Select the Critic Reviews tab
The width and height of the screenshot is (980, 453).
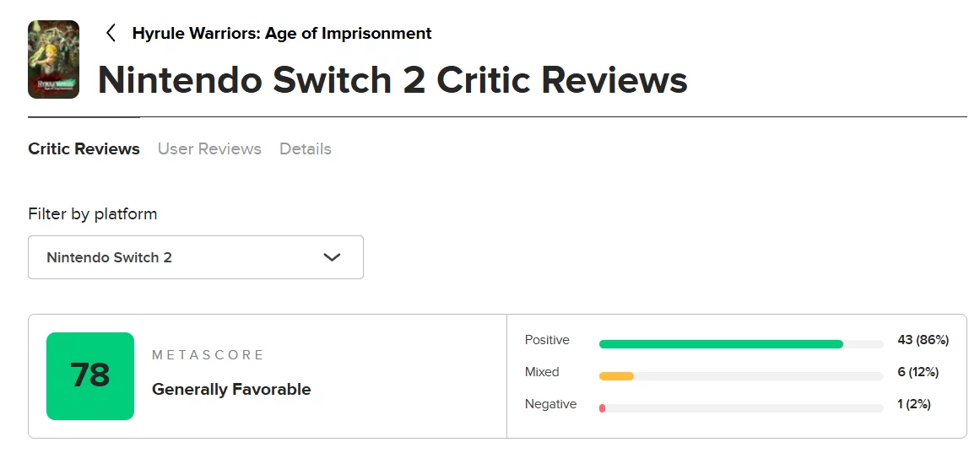pos(84,149)
